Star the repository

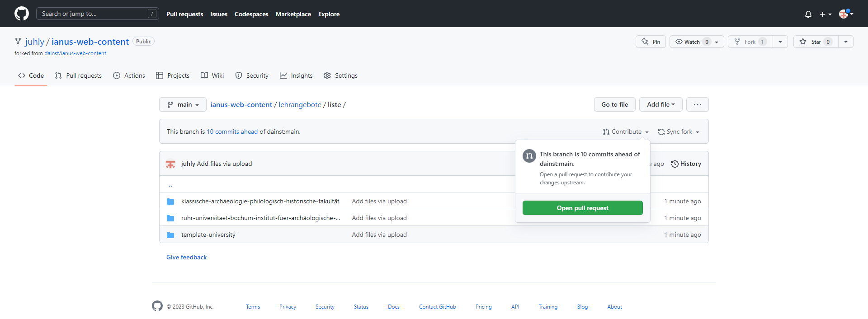click(816, 42)
